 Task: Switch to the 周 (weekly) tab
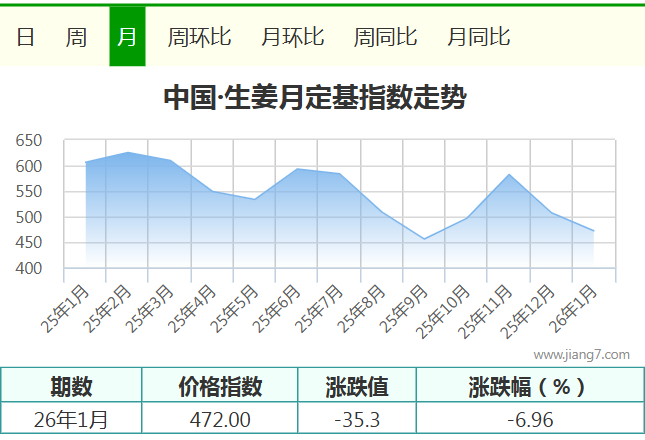(76, 37)
